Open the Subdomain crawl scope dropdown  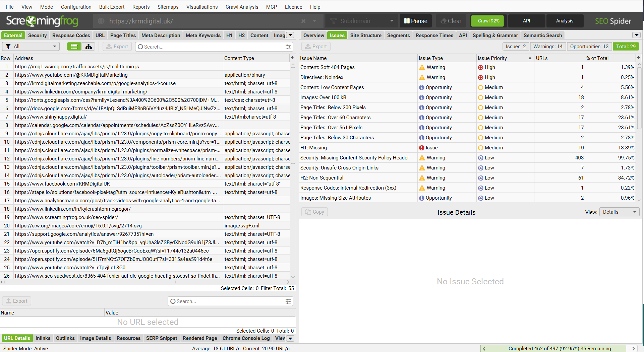pyautogui.click(x=361, y=21)
